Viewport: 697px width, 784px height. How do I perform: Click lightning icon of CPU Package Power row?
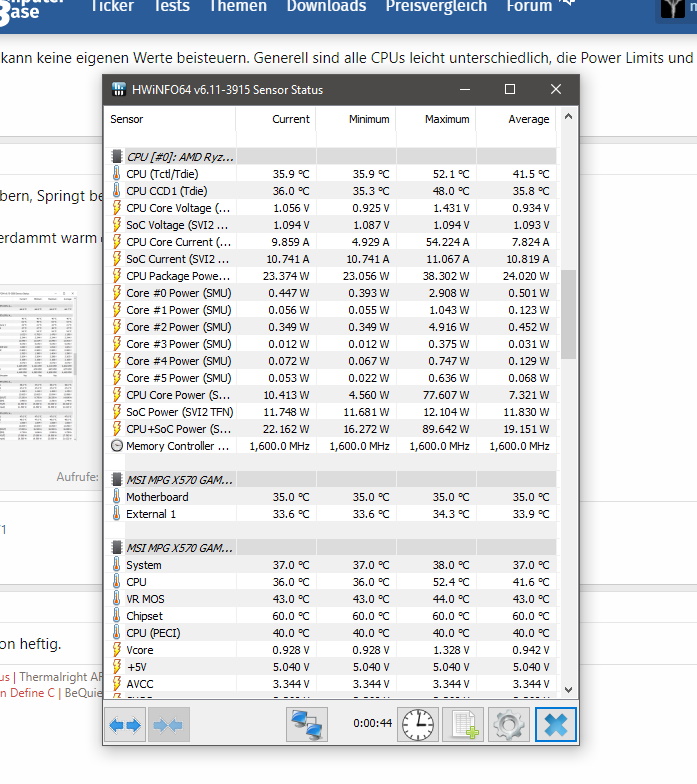coord(116,276)
